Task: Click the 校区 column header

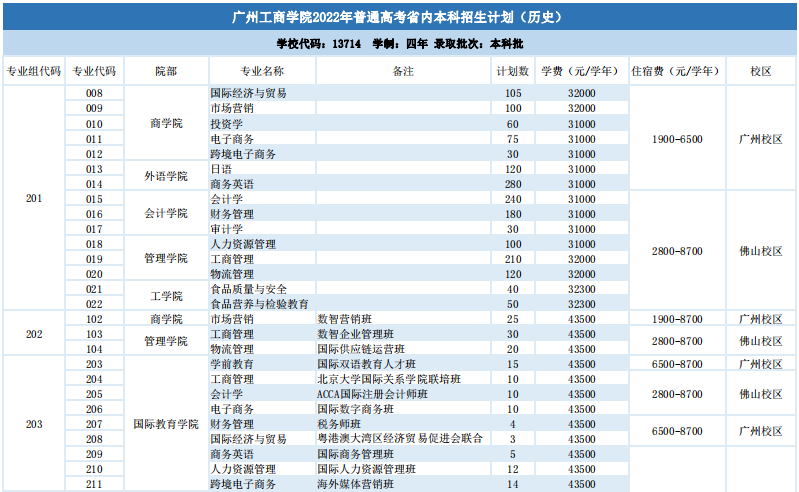Action: pos(761,71)
